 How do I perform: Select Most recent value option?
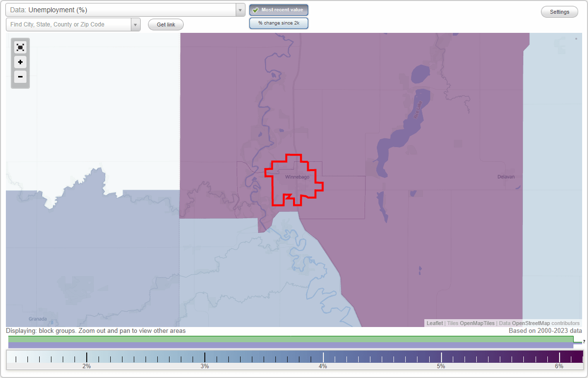click(x=279, y=10)
